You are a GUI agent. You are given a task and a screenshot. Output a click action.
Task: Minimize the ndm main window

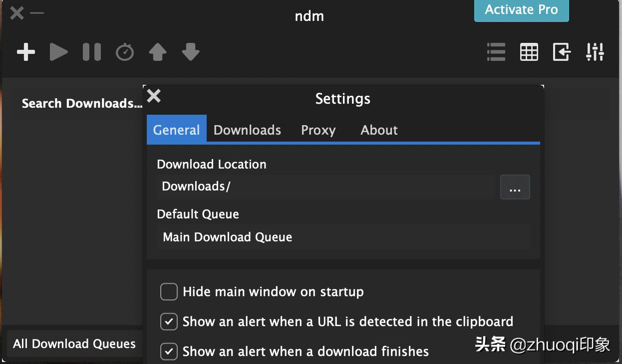(37, 13)
